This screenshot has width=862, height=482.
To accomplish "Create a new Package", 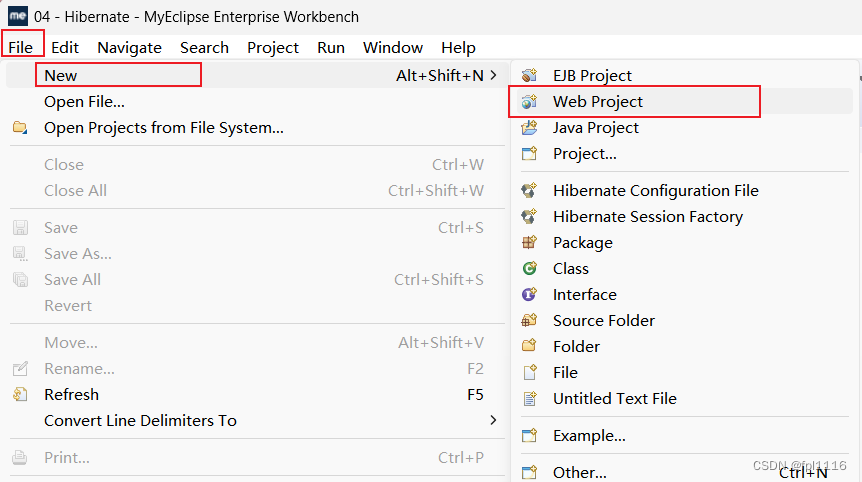I will (683, 242).
